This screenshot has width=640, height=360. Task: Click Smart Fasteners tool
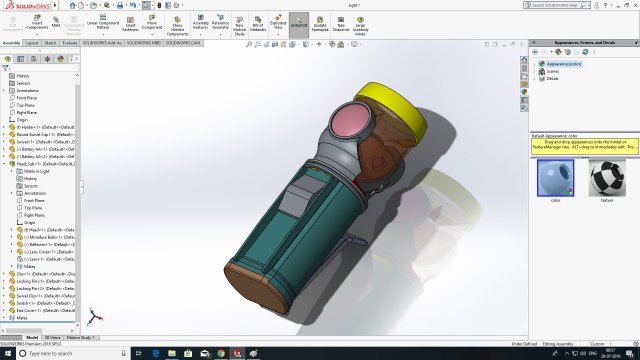point(130,24)
